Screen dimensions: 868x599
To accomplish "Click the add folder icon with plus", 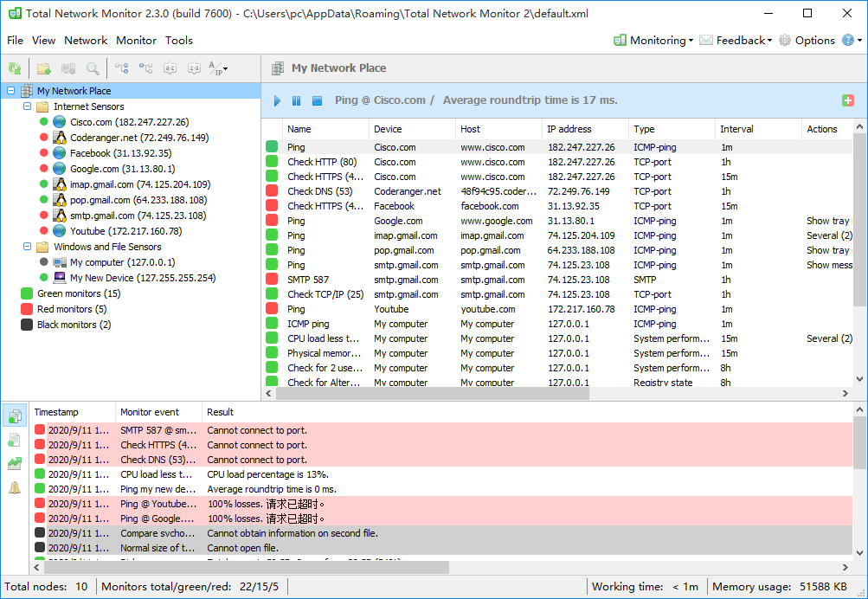I will pyautogui.click(x=44, y=68).
